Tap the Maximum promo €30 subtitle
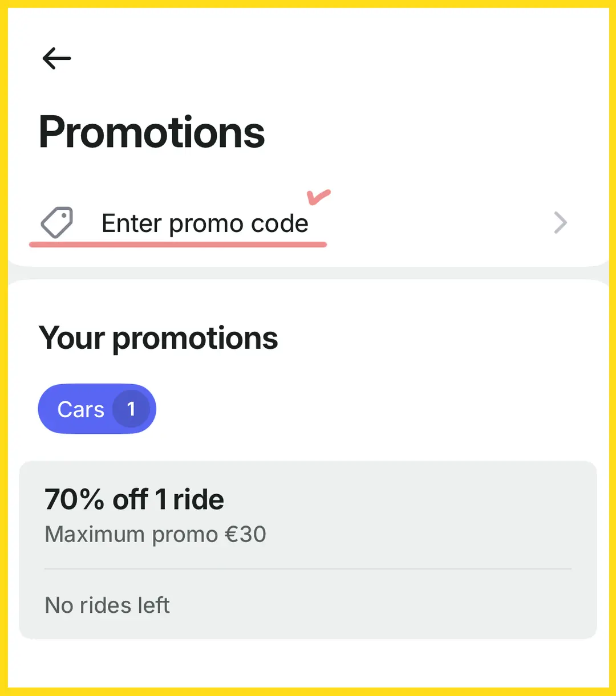 click(155, 535)
